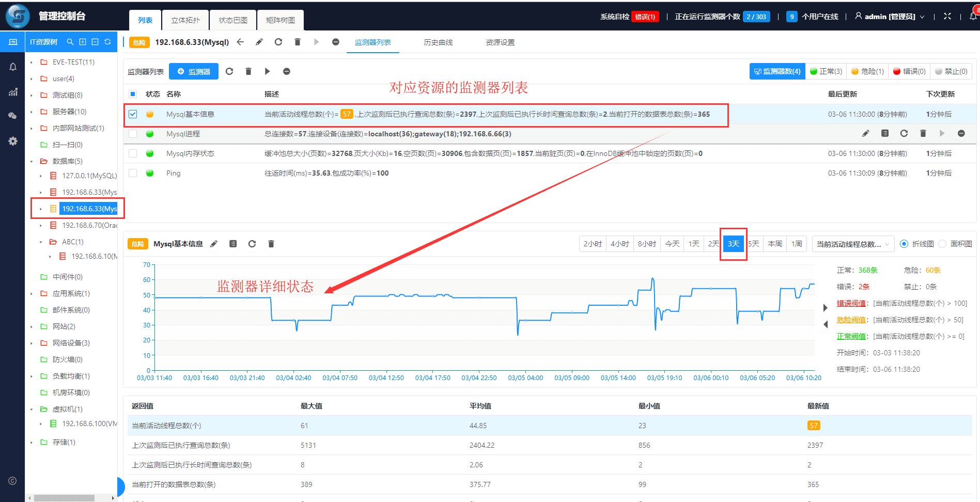Refresh the 192.168.6.33(Mysql) resource

[x=278, y=42]
